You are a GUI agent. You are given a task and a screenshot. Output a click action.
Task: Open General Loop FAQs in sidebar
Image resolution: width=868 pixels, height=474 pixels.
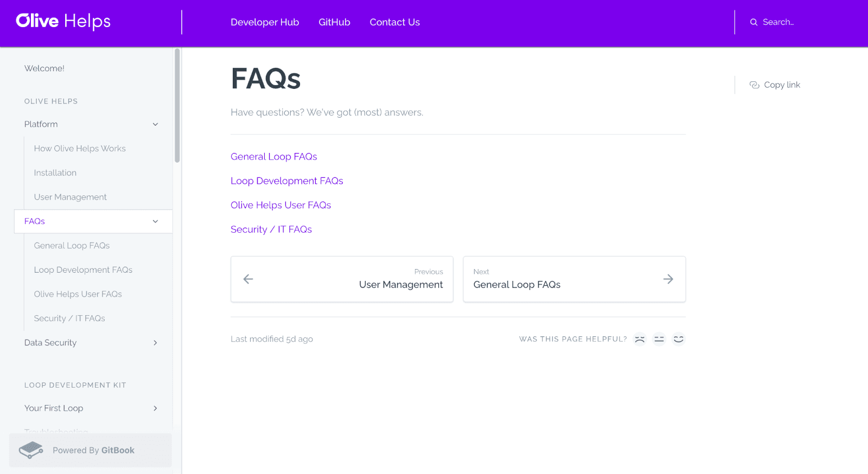72,246
